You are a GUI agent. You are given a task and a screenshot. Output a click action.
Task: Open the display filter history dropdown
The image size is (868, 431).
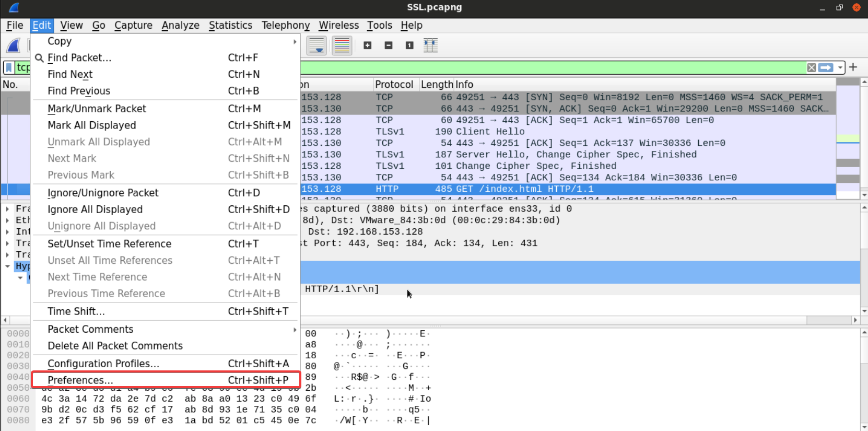tap(840, 67)
